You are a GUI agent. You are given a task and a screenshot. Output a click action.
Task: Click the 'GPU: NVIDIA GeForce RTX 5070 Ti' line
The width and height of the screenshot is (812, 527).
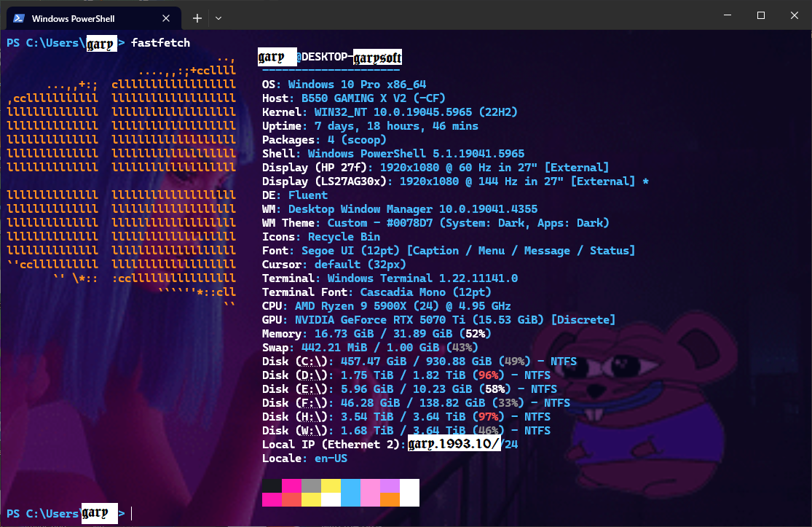point(438,320)
